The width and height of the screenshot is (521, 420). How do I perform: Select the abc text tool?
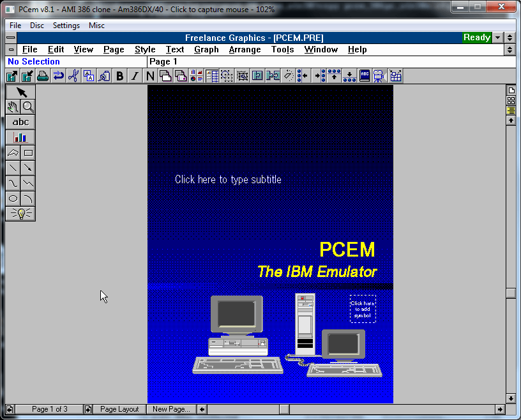[20, 122]
